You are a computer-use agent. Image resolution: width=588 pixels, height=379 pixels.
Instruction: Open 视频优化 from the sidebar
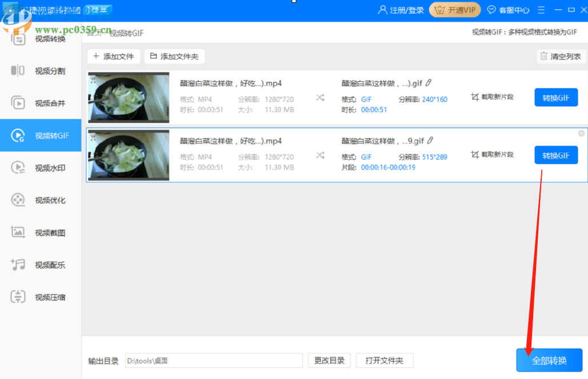click(x=41, y=200)
